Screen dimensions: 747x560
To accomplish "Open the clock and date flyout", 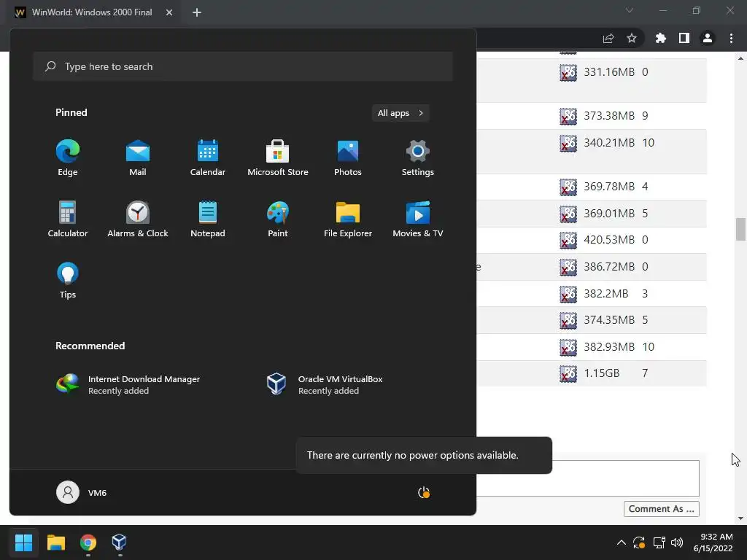I will [x=713, y=542].
